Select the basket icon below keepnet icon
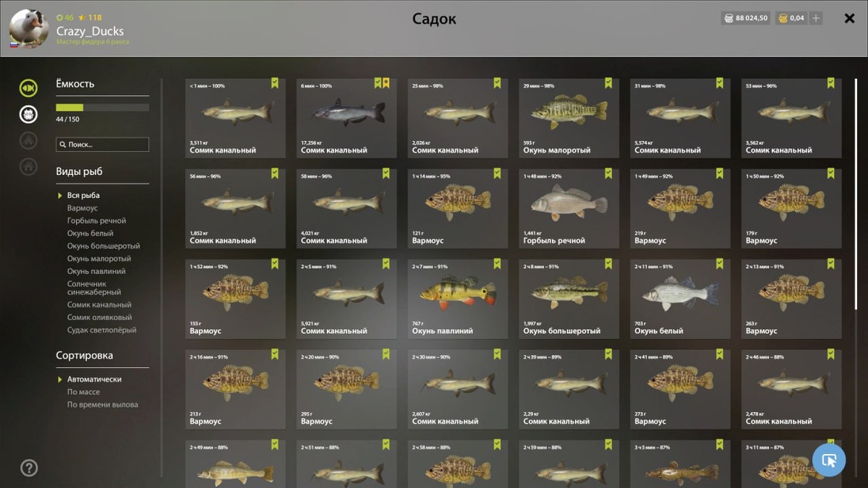The width and height of the screenshot is (868, 488). point(28,114)
